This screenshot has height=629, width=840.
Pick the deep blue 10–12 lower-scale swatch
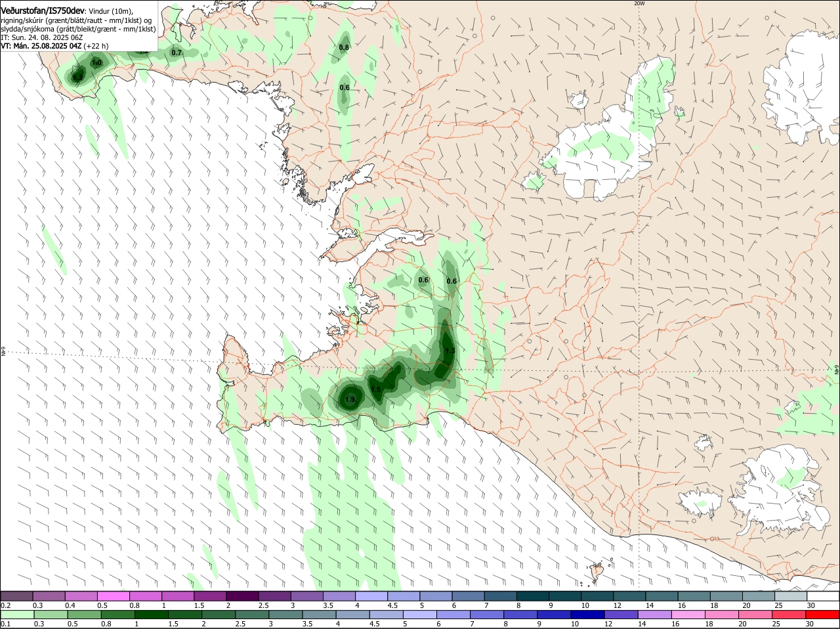(587, 615)
